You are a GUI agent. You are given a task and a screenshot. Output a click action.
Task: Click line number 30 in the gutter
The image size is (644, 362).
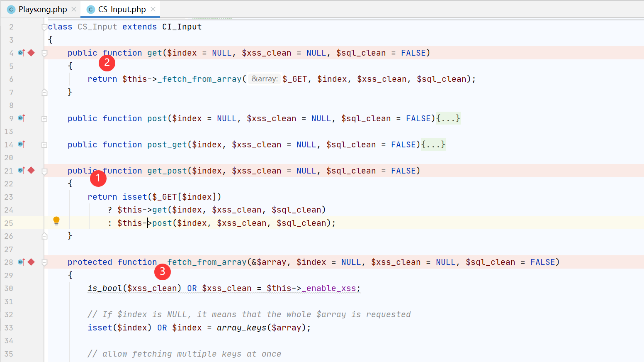click(9, 288)
